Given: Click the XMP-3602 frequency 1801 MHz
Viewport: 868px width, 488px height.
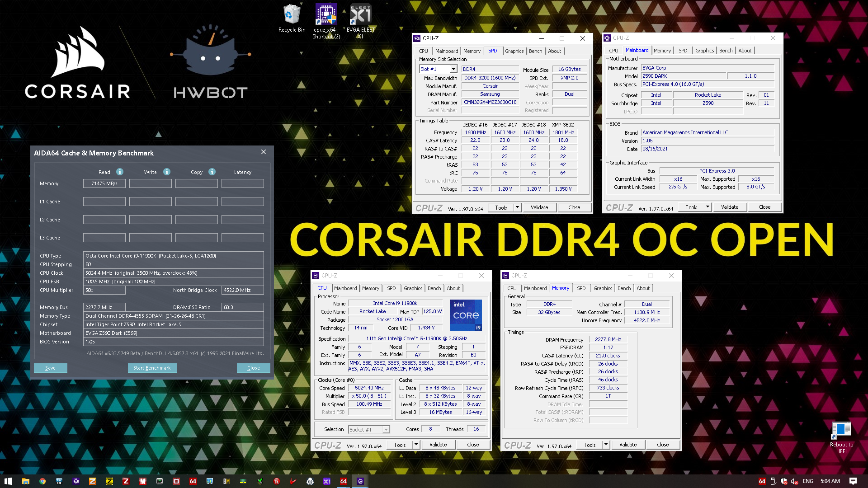Looking at the screenshot, I should point(563,132).
